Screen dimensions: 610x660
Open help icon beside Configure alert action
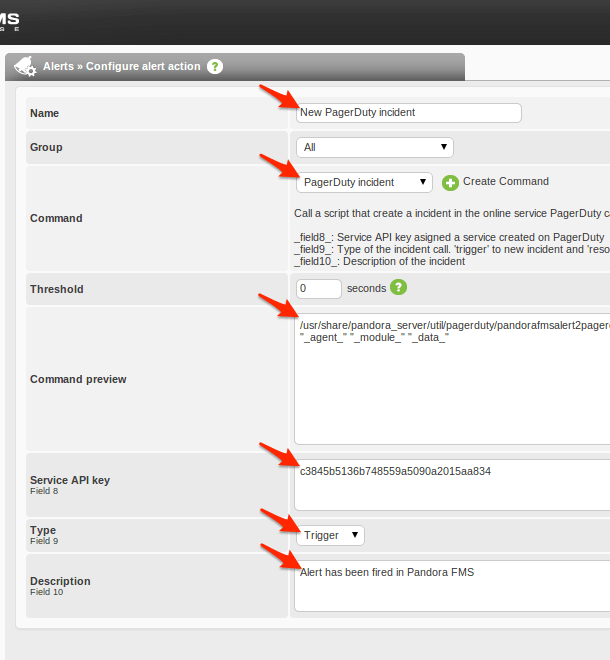point(215,67)
